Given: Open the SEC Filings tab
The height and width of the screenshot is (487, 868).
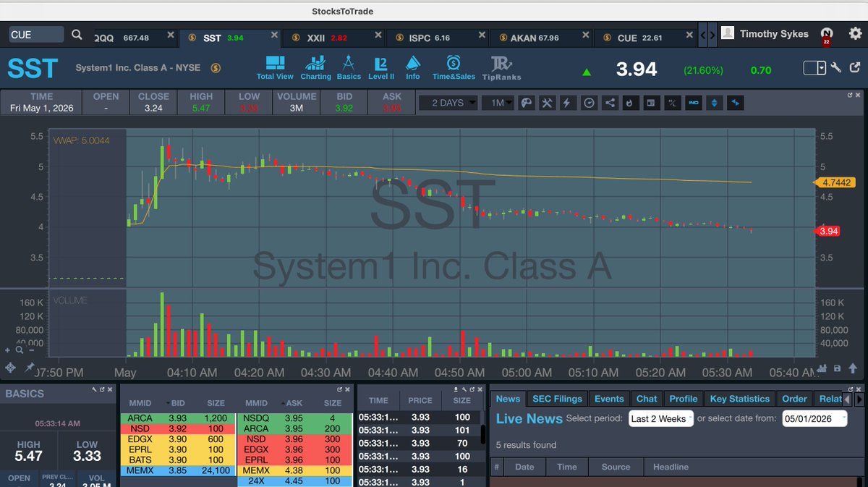Looking at the screenshot, I should click(557, 399).
